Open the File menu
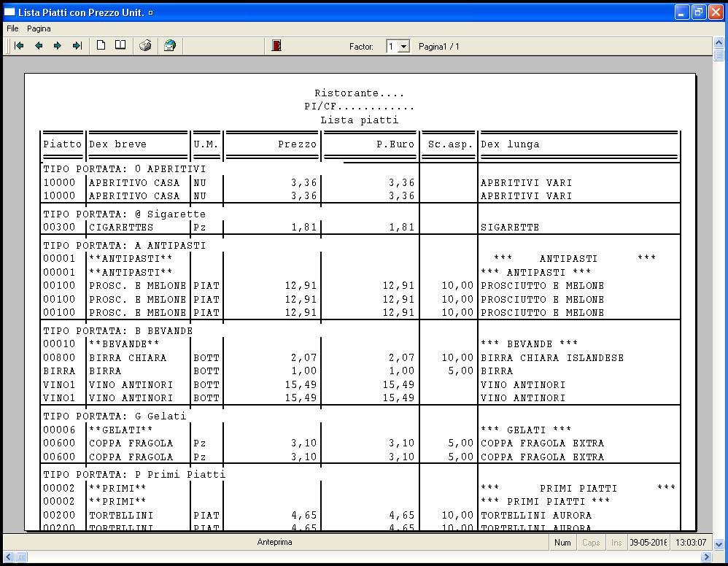Image resolution: width=728 pixels, height=566 pixels. point(12,28)
